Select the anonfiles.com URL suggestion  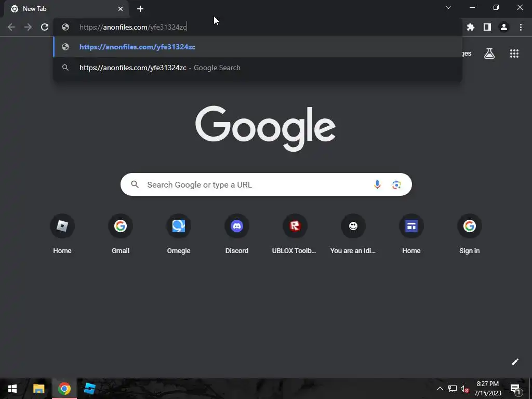click(x=258, y=47)
